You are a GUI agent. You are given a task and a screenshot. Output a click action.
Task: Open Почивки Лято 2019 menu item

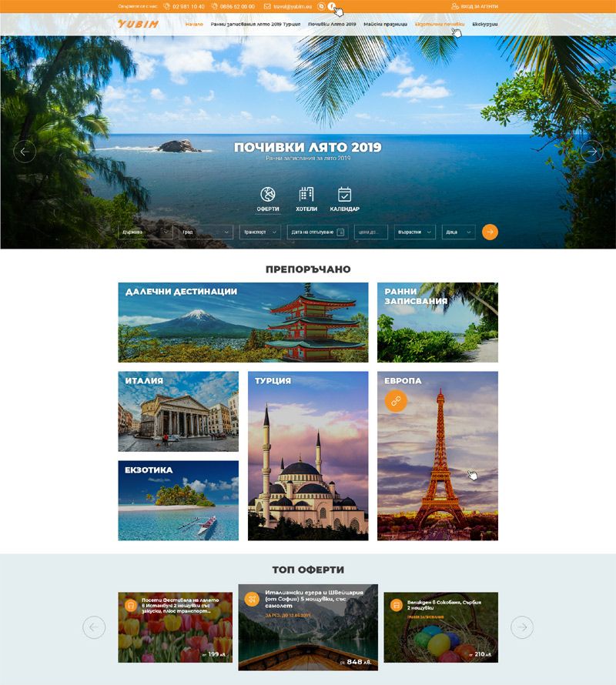(x=332, y=24)
